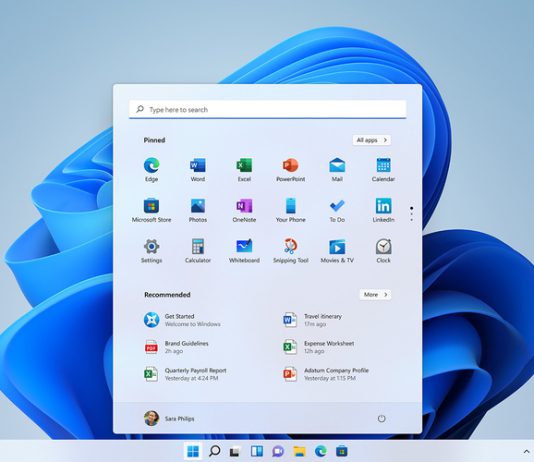534x462 pixels.
Task: Open Get Started recommendation
Action: point(182,320)
